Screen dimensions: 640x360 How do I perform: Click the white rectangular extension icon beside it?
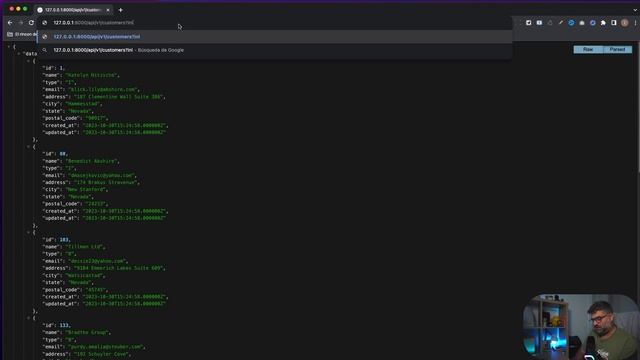[539, 23]
